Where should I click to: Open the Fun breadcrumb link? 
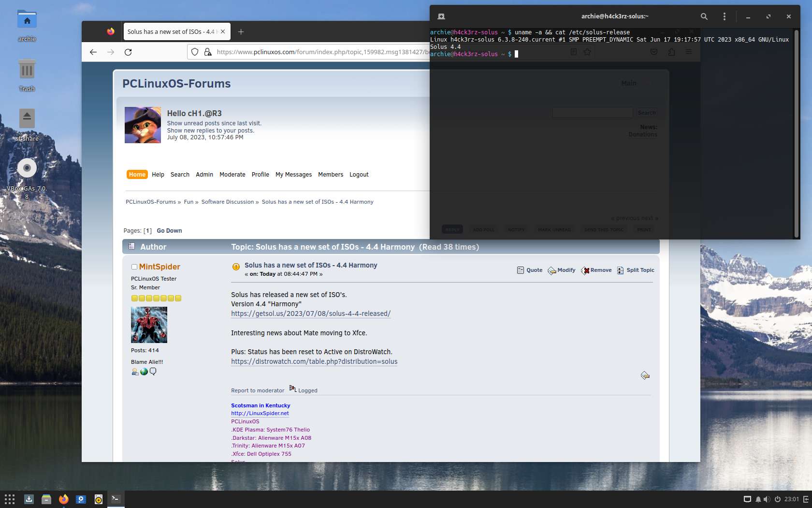click(x=188, y=202)
